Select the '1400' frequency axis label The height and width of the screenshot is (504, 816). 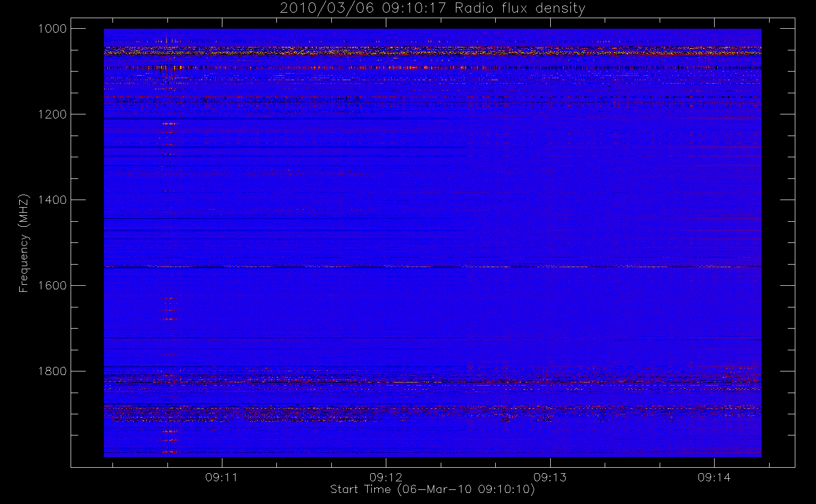coord(52,200)
